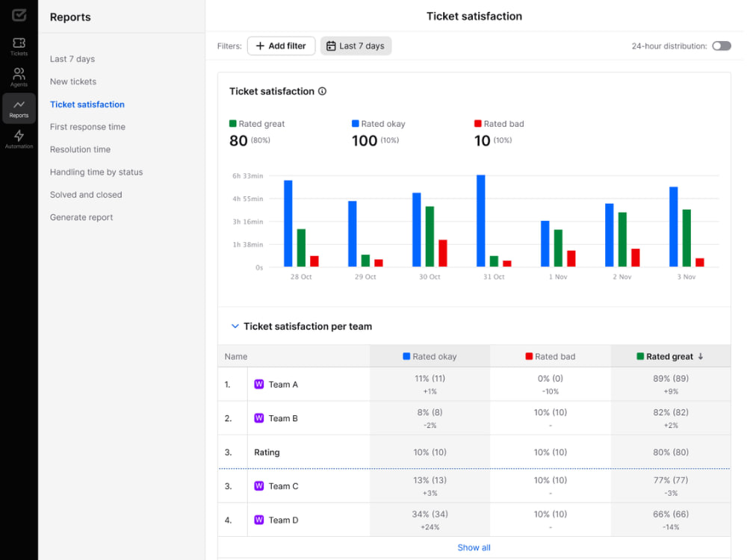Click the 28 Oct axis label

point(301,277)
